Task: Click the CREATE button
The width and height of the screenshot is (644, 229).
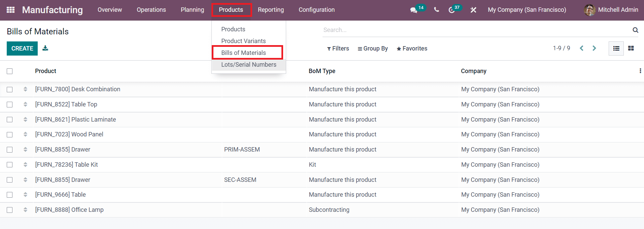Action: click(x=22, y=48)
